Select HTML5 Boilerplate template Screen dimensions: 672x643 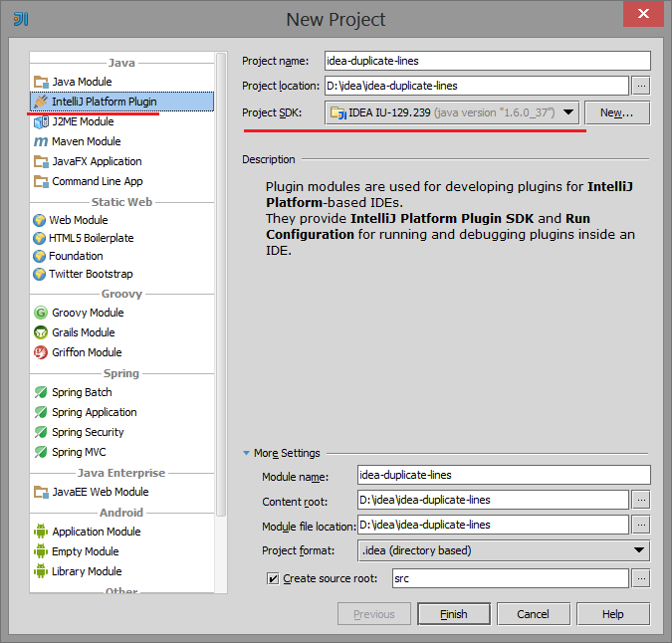point(121,238)
